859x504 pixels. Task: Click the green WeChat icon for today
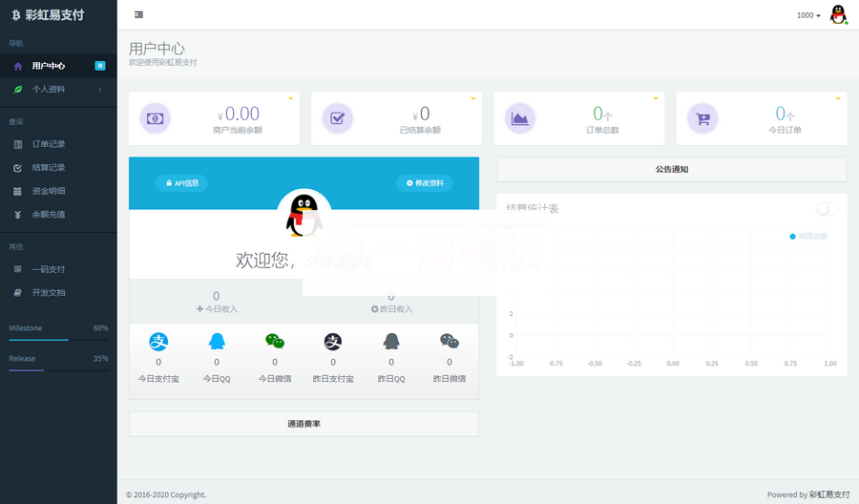click(x=275, y=341)
